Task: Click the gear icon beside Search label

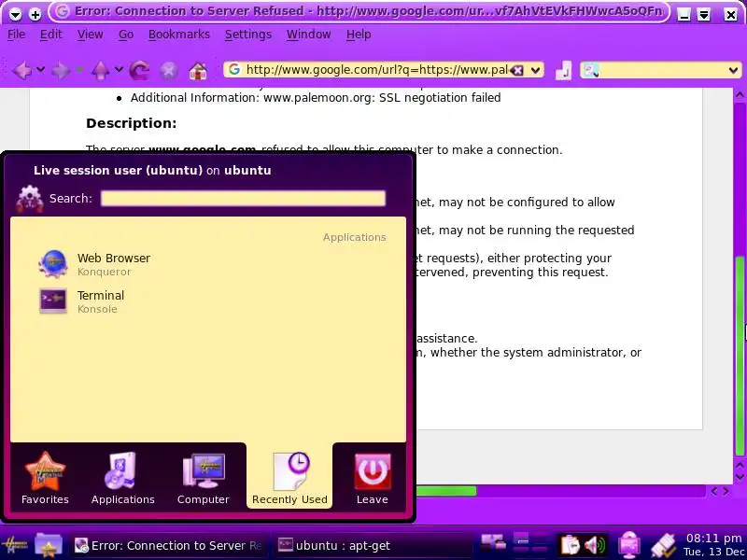Action: click(x=30, y=199)
